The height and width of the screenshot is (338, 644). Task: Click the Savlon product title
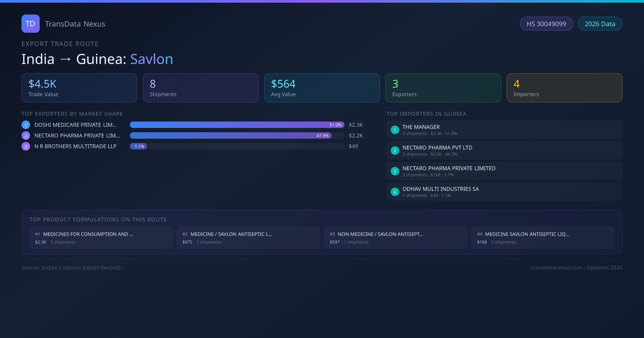(x=152, y=59)
